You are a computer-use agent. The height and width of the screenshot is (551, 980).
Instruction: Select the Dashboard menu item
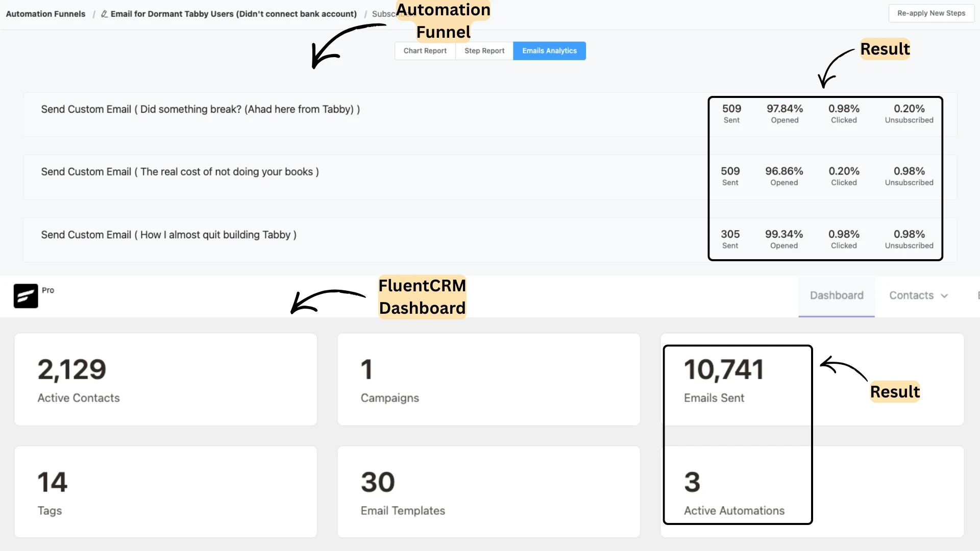click(x=836, y=295)
